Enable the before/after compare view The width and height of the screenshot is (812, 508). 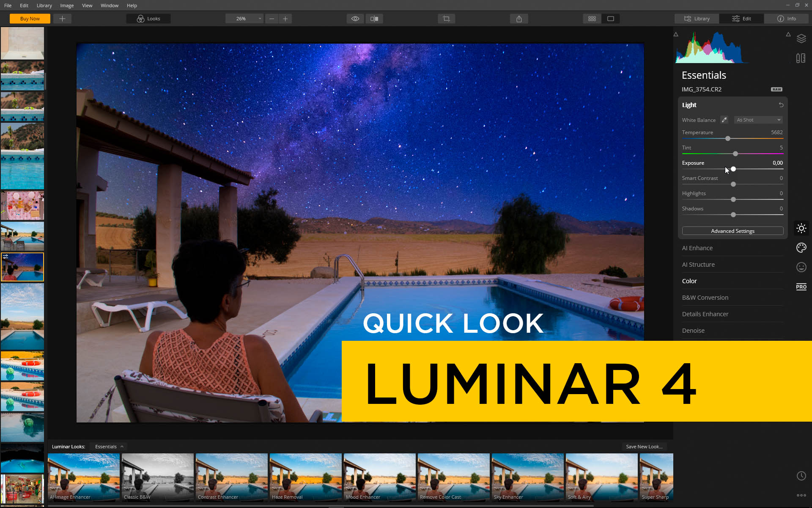tap(374, 19)
